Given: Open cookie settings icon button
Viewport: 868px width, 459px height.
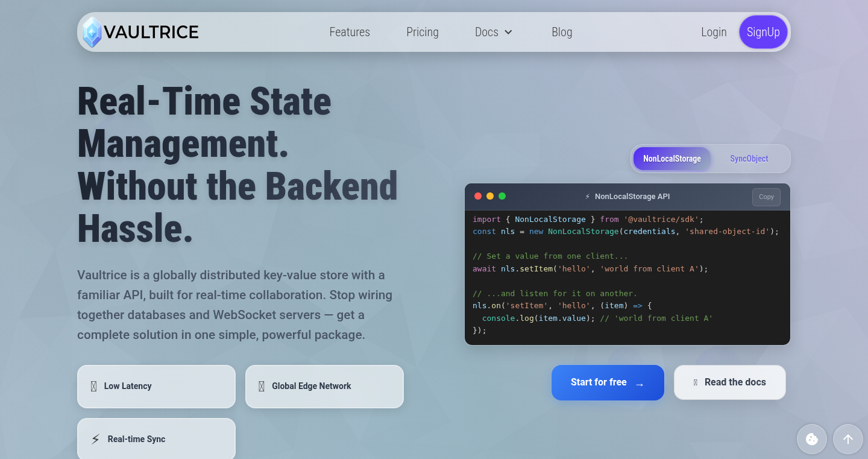Looking at the screenshot, I should (x=812, y=439).
